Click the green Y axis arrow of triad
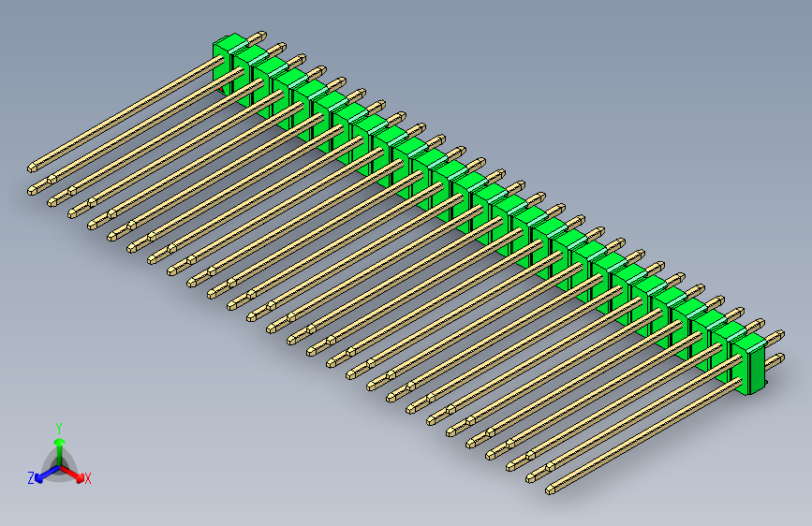 60,451
